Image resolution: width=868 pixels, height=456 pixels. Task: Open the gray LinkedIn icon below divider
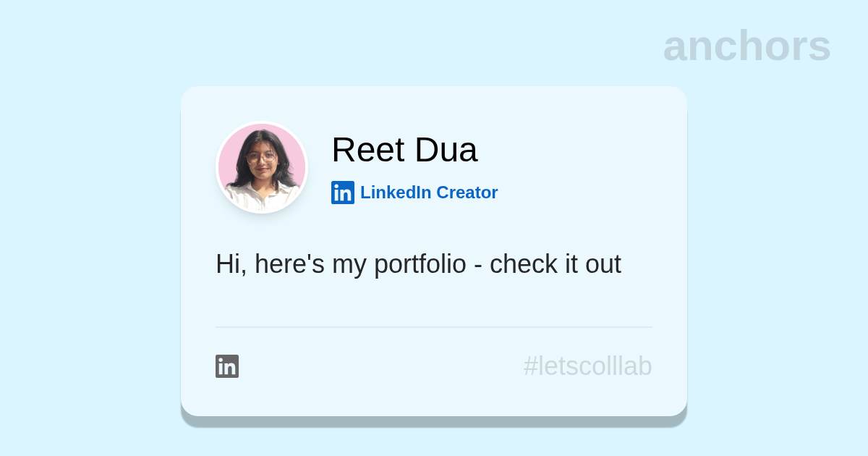[x=227, y=366]
